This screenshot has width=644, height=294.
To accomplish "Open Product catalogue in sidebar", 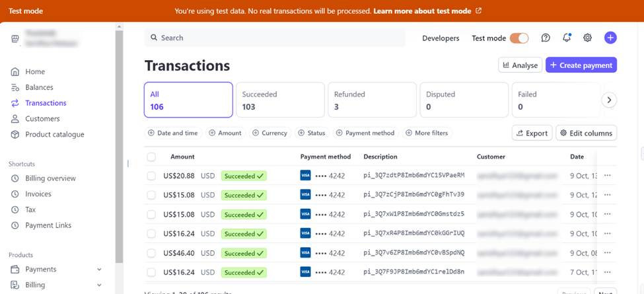I will [x=54, y=135].
